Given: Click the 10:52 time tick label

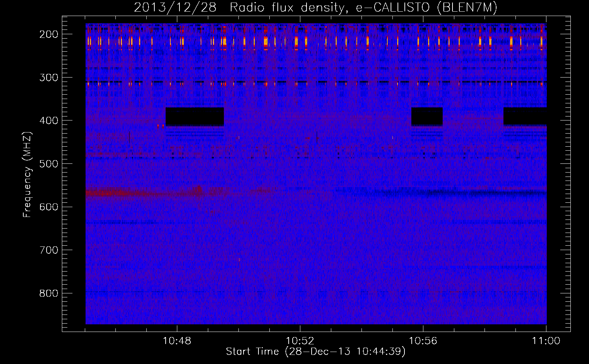Looking at the screenshot, I should (300, 341).
